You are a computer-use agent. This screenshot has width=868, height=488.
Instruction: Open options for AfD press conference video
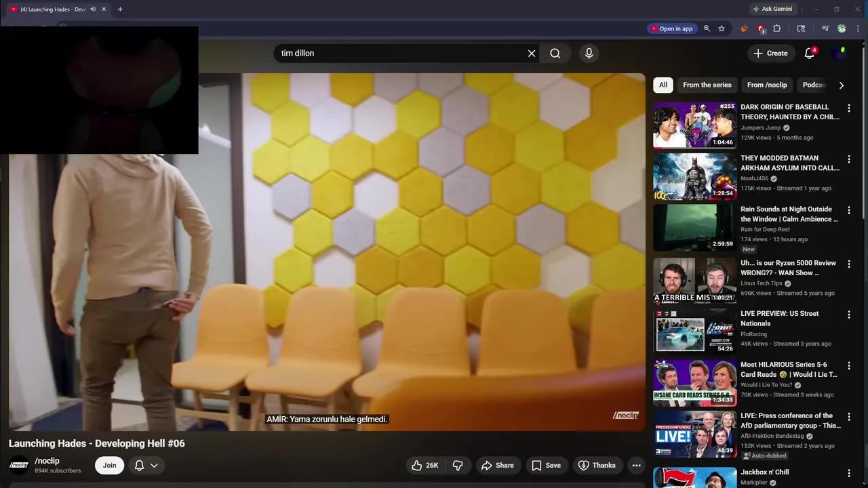(848, 416)
